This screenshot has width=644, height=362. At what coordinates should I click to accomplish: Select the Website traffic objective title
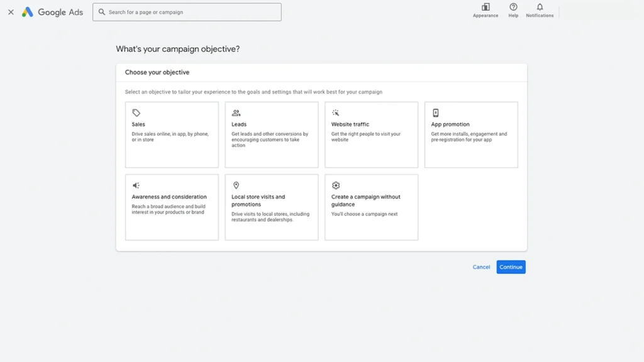click(x=350, y=124)
